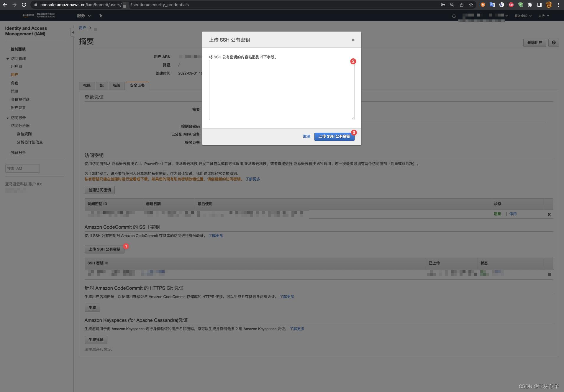564x392 pixels.
Task: Open the 支持 support dropdown
Action: point(544,16)
